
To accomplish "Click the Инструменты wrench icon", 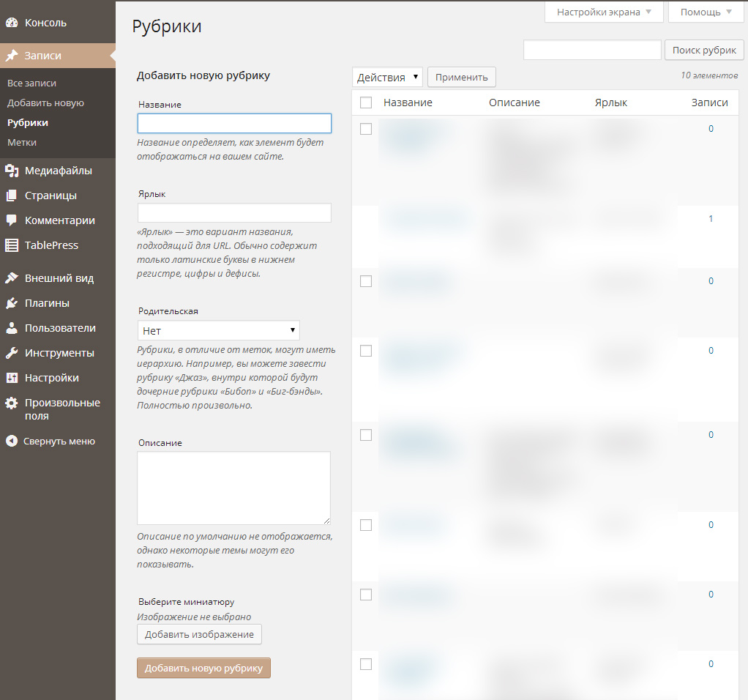I will 12,353.
